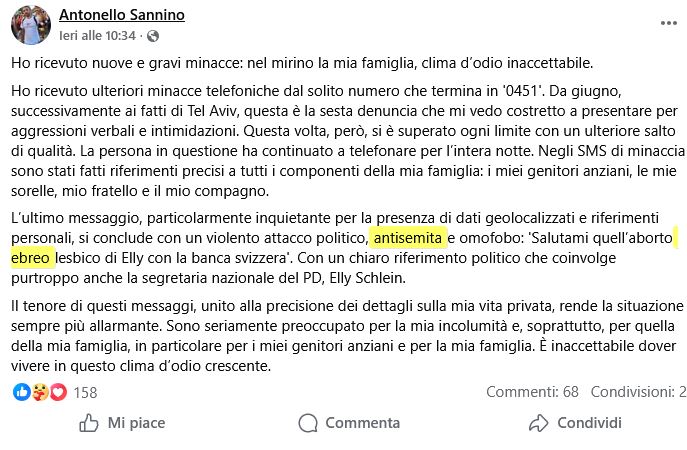Expand the 'Commenti: 68' comments list
Screen dimensions: 687x450
pyautogui.click(x=533, y=392)
